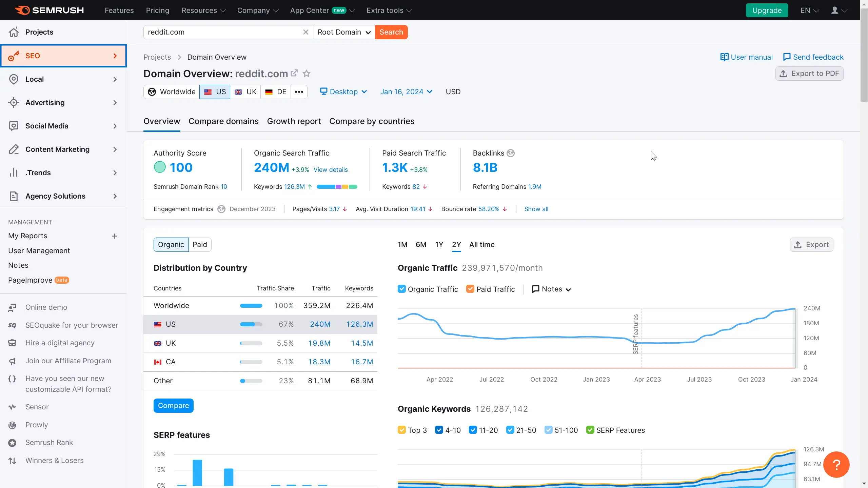Click the Affiliate Program megaphone icon

[12, 361]
